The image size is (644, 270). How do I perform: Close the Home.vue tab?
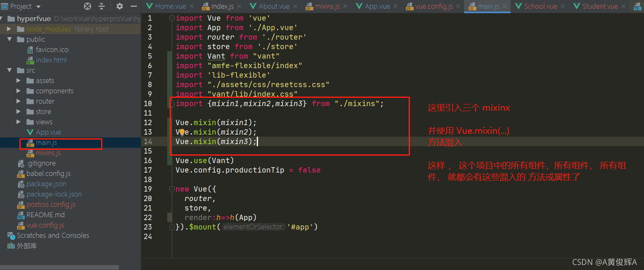coord(192,6)
